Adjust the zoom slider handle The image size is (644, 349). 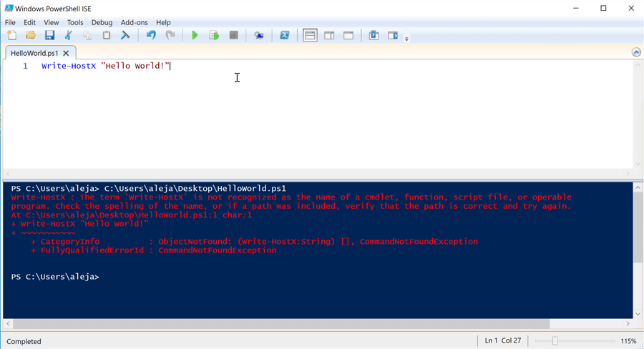coord(555,341)
